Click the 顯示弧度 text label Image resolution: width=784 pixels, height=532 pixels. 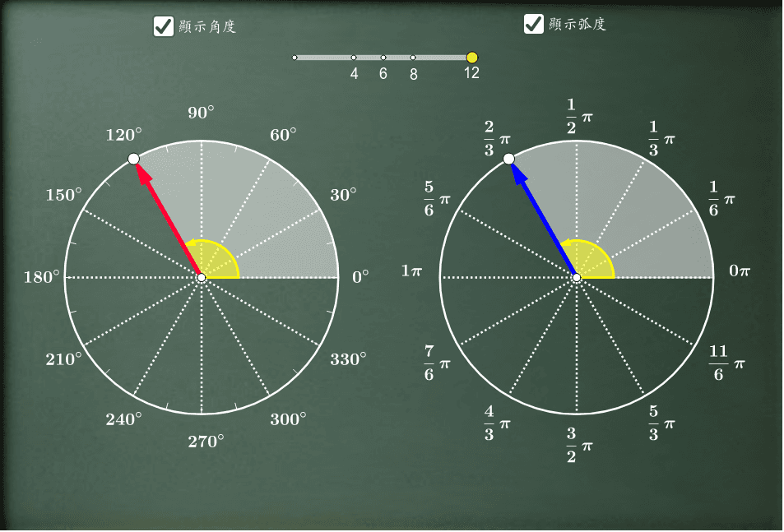pyautogui.click(x=578, y=24)
